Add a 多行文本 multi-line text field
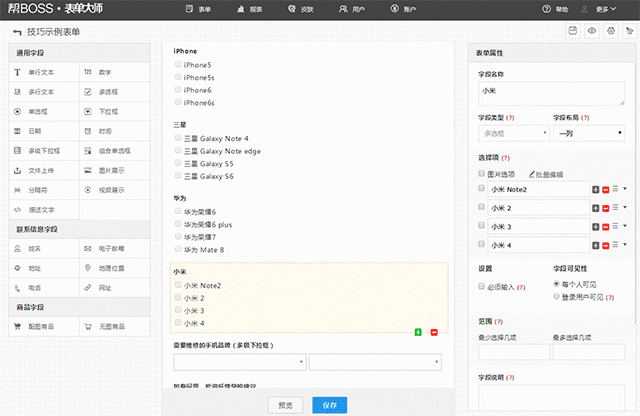This screenshot has width=640, height=416. click(x=44, y=92)
